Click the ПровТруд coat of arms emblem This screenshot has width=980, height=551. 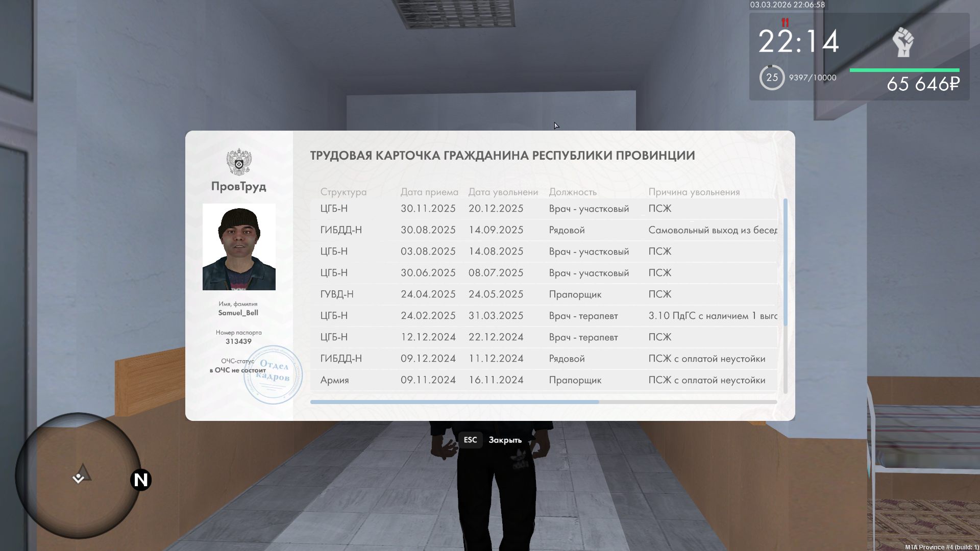[x=239, y=162]
